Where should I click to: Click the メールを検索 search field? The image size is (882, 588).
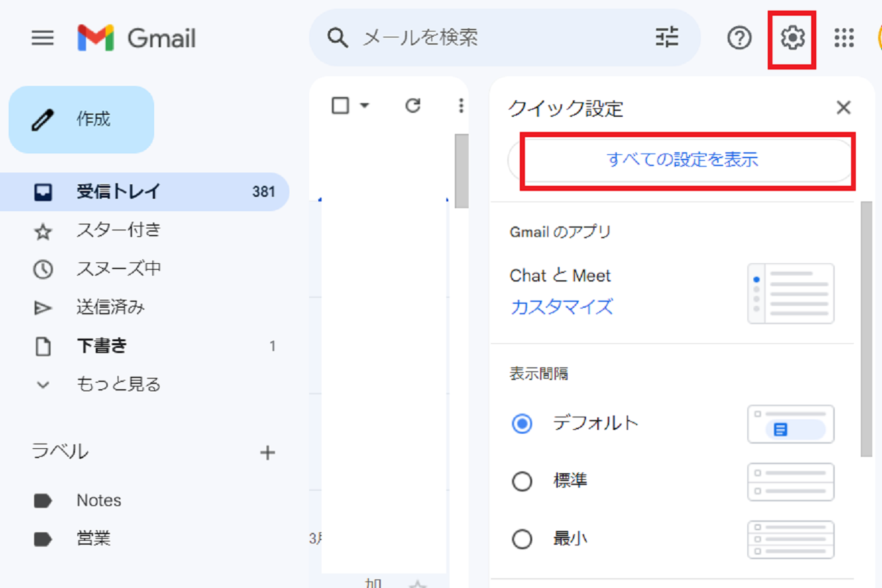click(x=499, y=38)
